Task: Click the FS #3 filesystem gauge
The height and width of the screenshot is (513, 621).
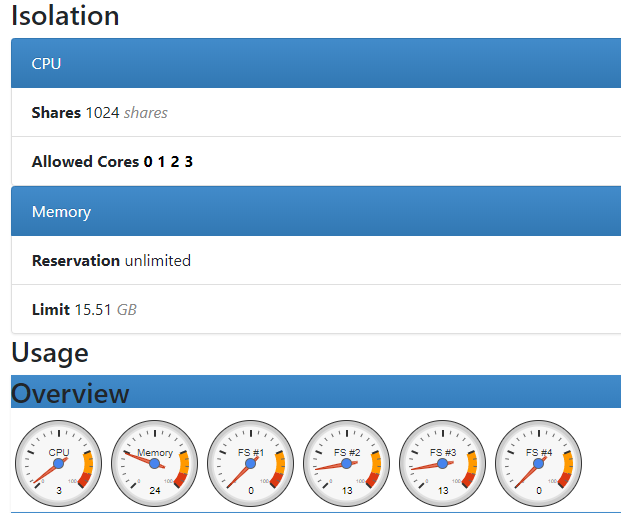Action: tap(443, 463)
